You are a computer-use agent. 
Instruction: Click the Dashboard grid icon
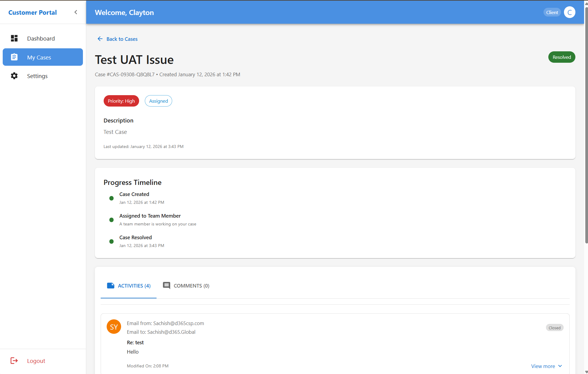pyautogui.click(x=14, y=38)
